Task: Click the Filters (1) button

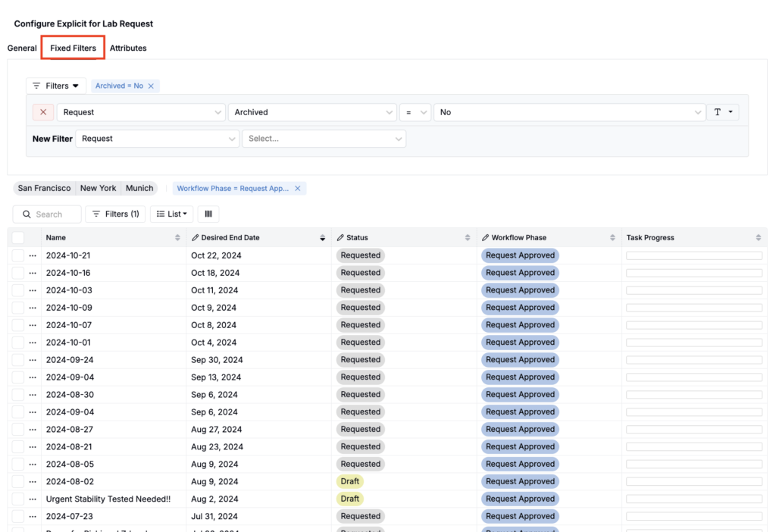Action: (115, 214)
